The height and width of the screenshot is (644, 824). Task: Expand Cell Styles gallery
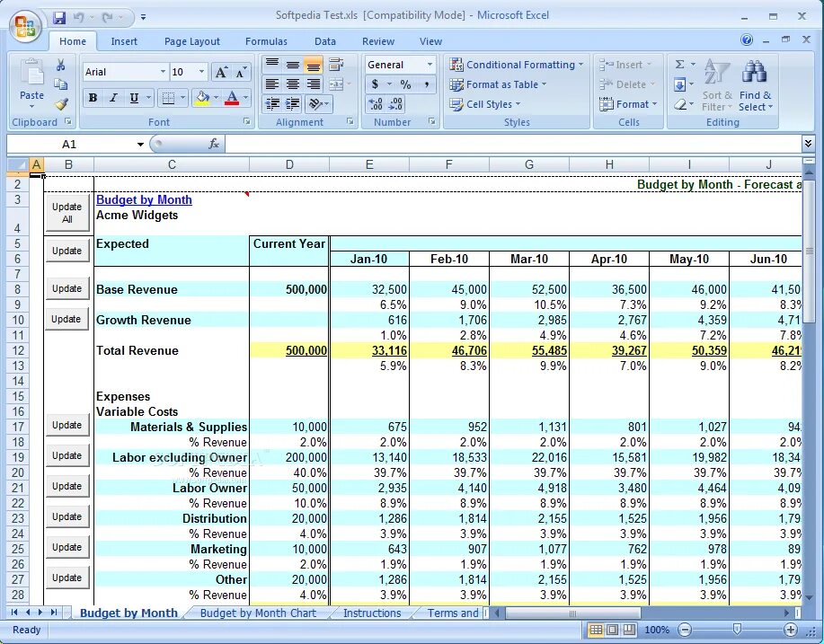click(x=484, y=104)
